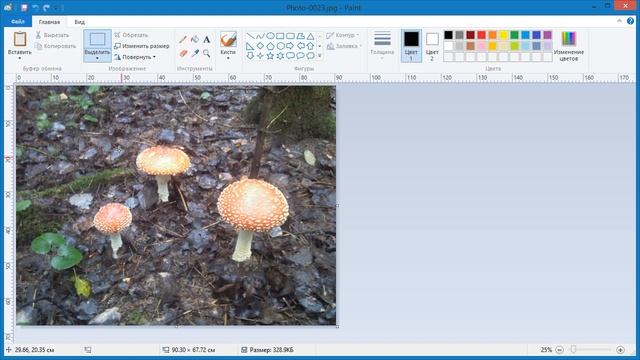The height and width of the screenshot is (360, 640).
Task: Click the Обрезать (Crop) button
Action: click(x=131, y=35)
